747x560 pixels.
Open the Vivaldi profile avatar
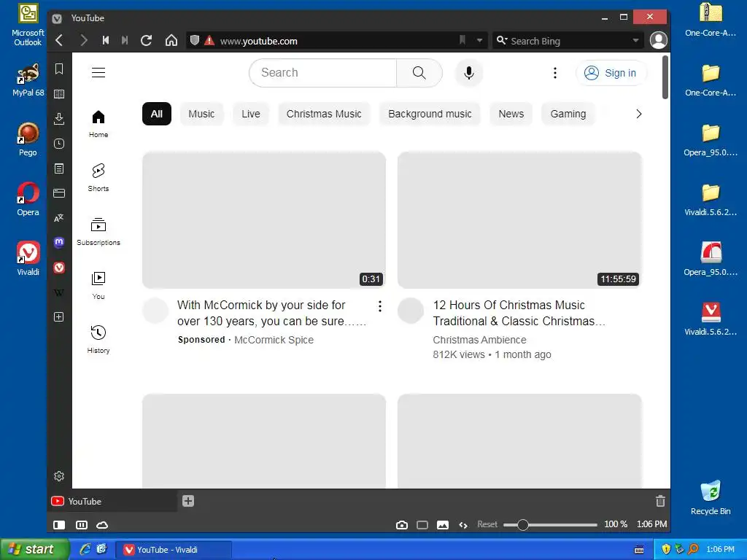(659, 41)
